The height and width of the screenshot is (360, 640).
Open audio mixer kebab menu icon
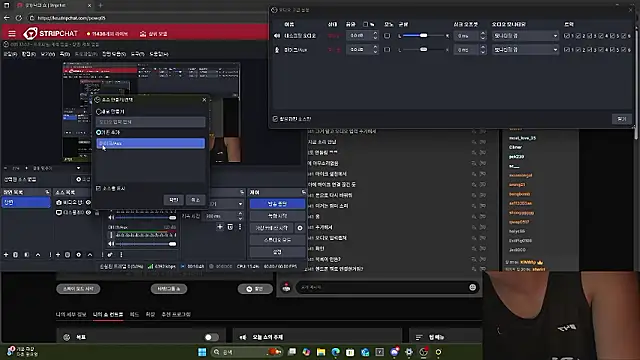(121, 255)
